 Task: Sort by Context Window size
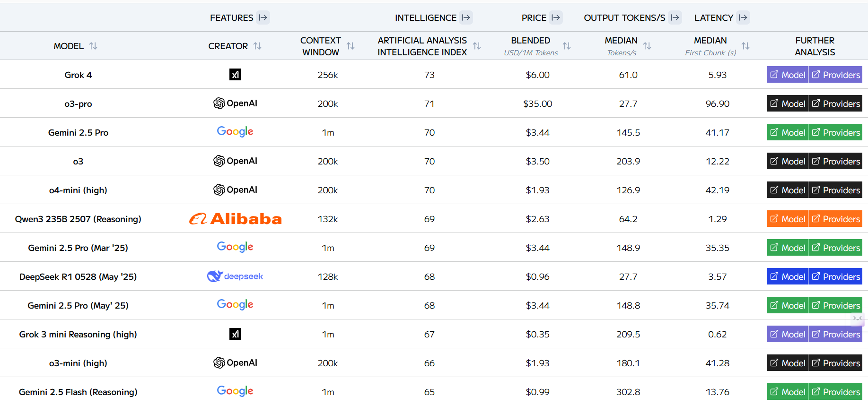click(351, 46)
